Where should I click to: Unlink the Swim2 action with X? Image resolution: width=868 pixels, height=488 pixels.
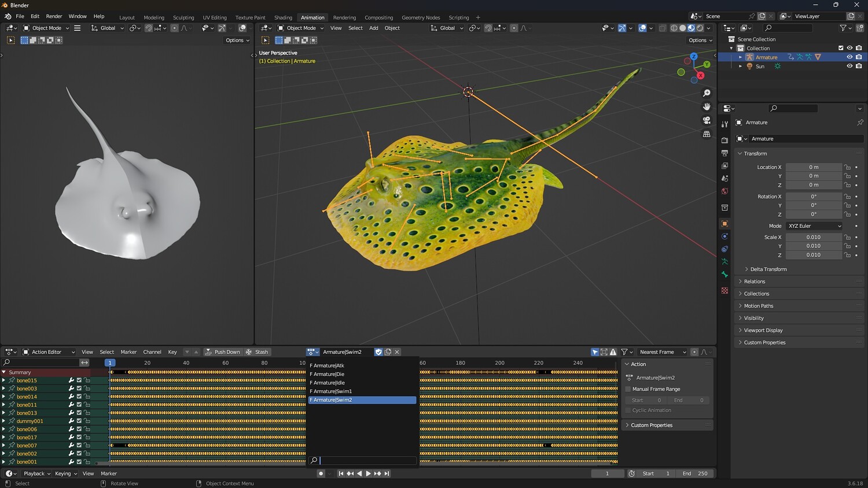[x=397, y=352]
